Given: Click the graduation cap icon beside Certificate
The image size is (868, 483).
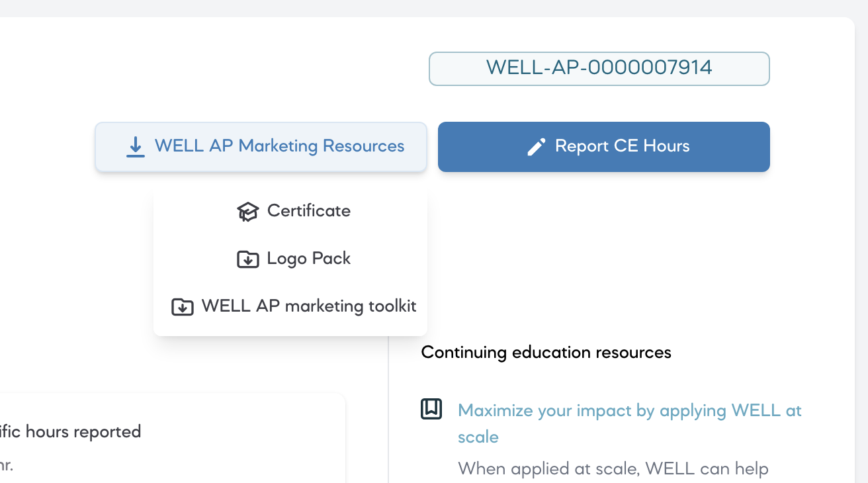Looking at the screenshot, I should coord(247,212).
